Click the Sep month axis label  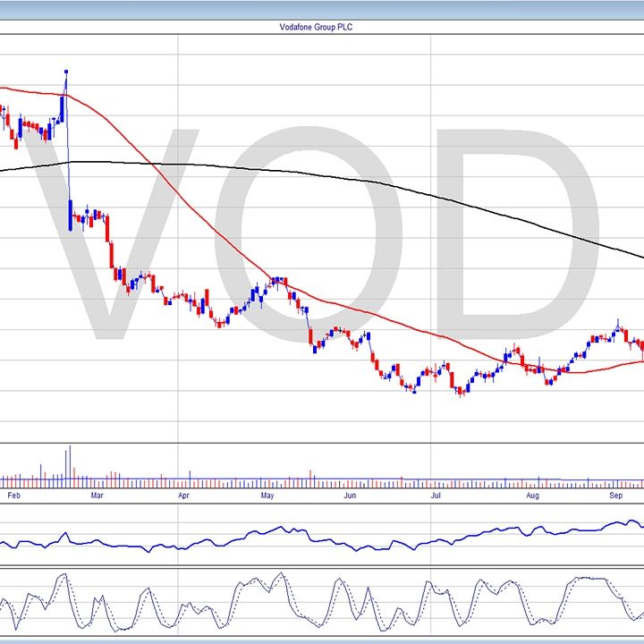point(616,494)
